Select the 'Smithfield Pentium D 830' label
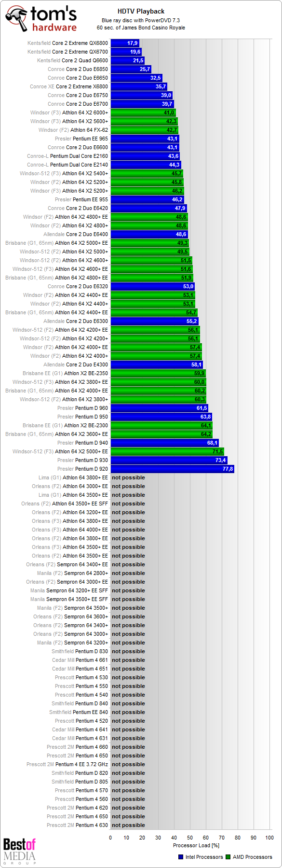Viewport: 282px width, 868px height. click(80, 651)
